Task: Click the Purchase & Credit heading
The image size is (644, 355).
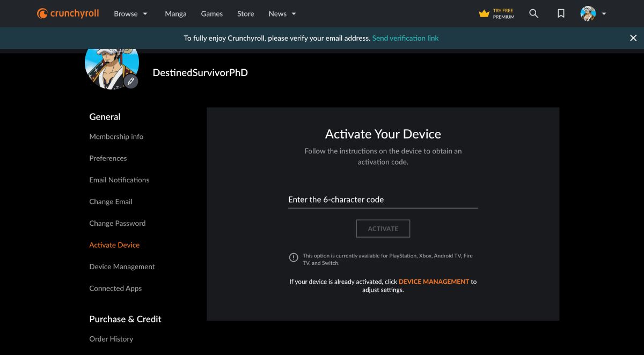Action: click(x=125, y=319)
